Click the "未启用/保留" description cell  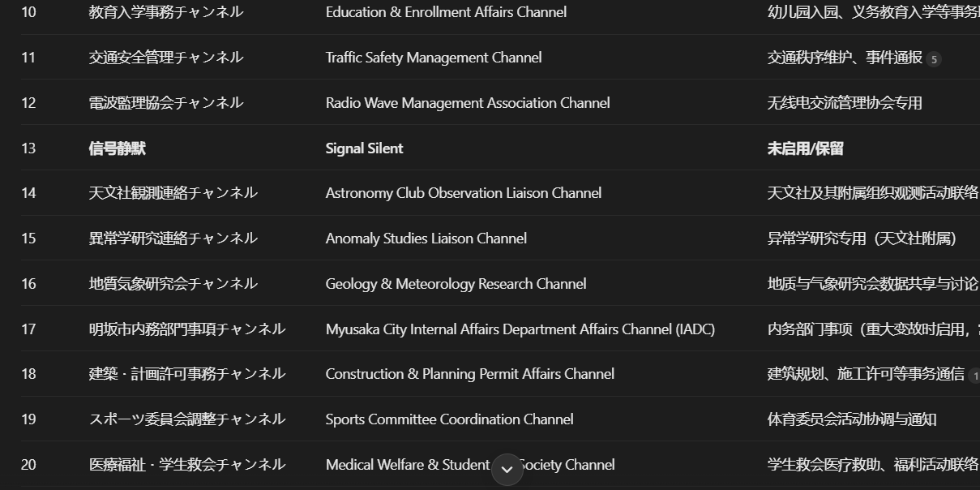(805, 148)
